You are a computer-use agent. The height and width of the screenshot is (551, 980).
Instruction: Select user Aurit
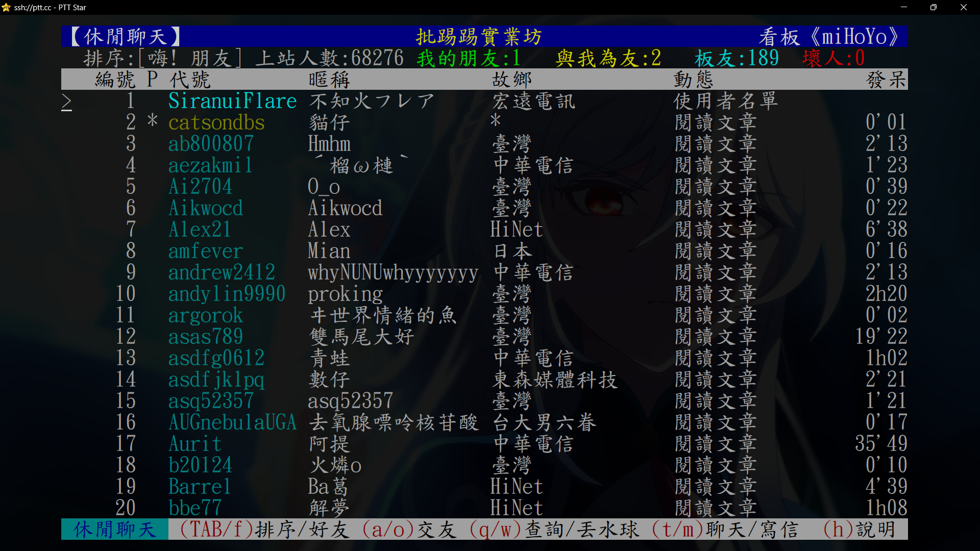[194, 444]
